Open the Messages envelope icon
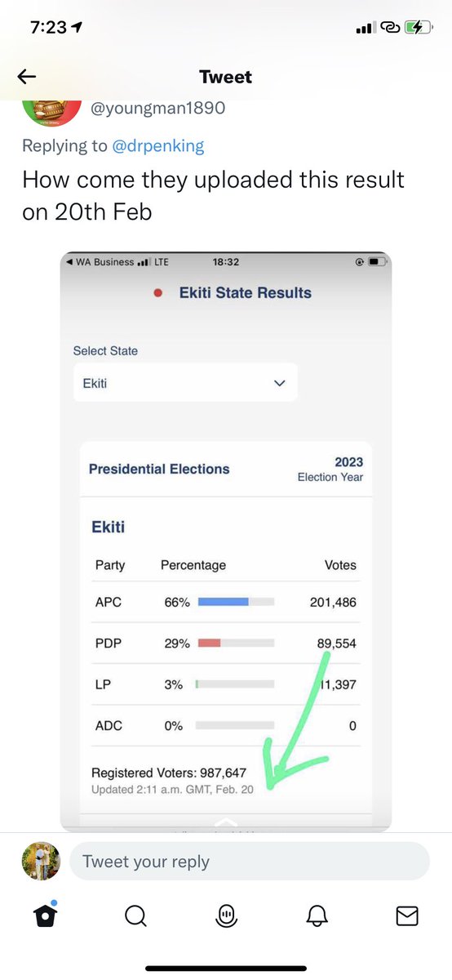 click(407, 916)
